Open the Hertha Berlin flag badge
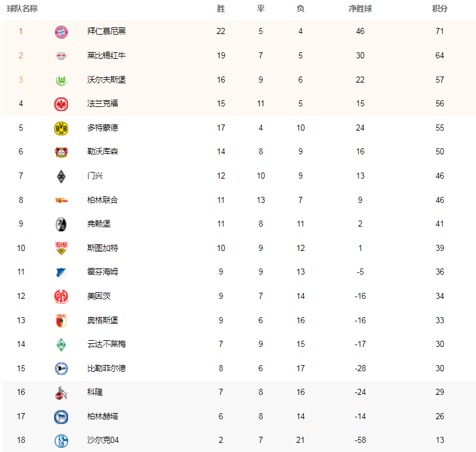Screen dimensions: 476x452 pos(61,417)
